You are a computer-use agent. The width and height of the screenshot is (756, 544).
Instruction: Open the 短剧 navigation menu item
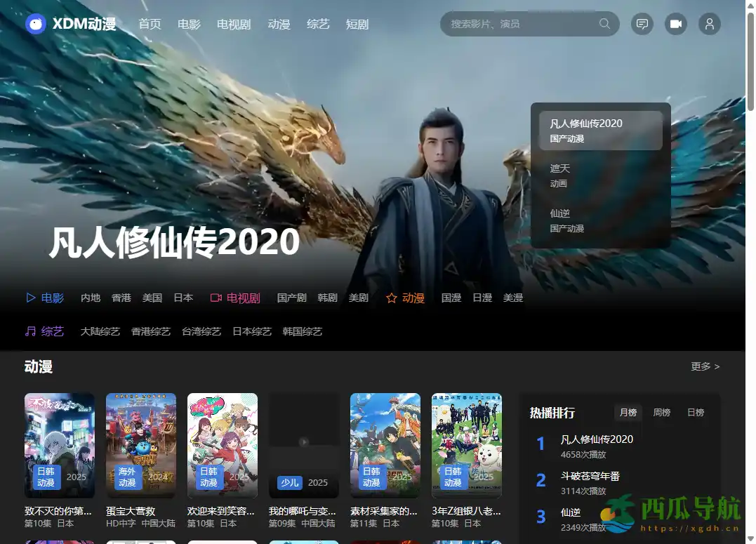[x=357, y=23]
